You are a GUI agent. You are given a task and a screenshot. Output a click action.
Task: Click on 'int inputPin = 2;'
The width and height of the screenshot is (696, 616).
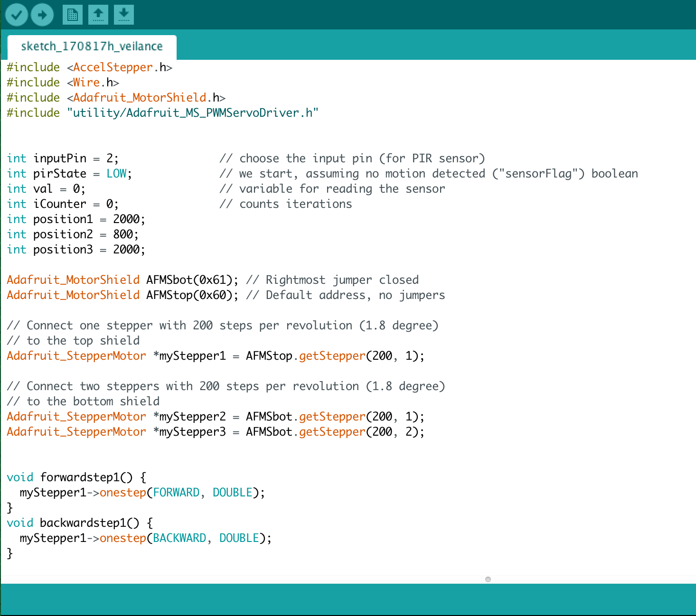[63, 159]
